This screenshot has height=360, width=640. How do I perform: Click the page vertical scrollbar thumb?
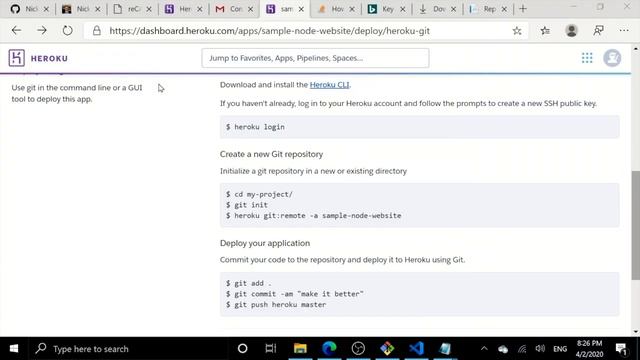pyautogui.click(x=636, y=225)
